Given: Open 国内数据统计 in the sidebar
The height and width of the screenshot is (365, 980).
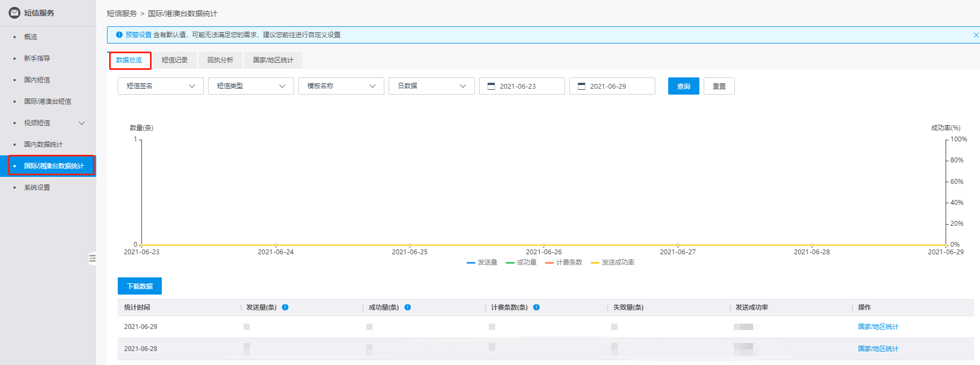Looking at the screenshot, I should (44, 145).
